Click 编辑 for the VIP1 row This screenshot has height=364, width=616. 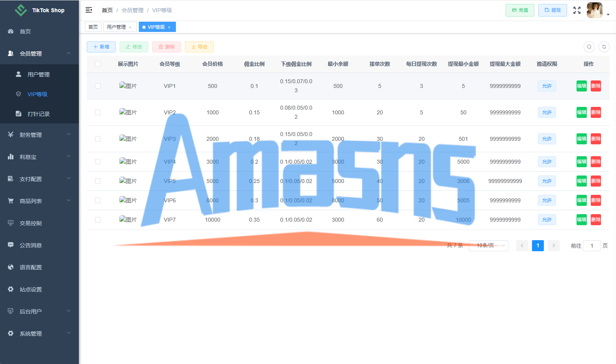(582, 86)
